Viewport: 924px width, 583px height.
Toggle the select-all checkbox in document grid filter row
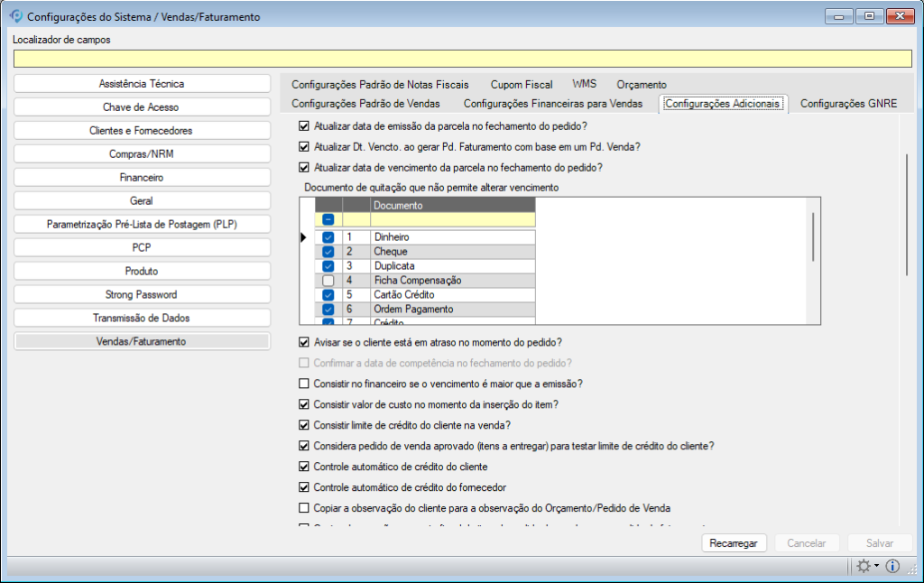point(328,219)
